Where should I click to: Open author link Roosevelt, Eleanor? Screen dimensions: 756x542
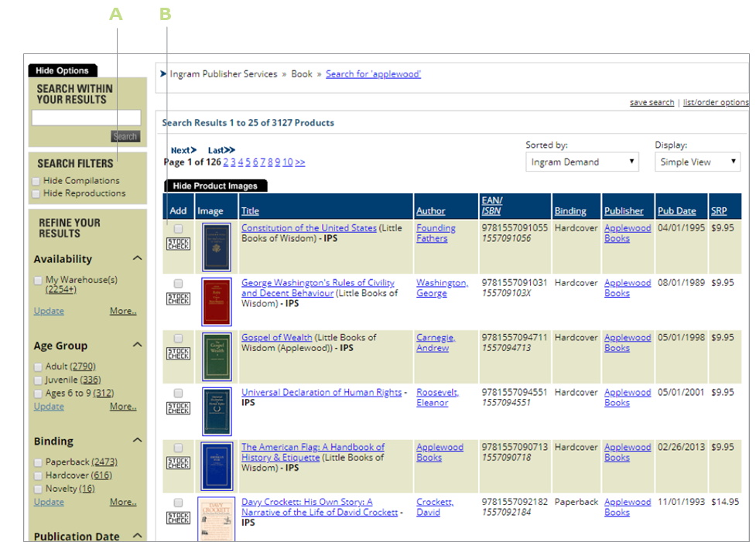coord(437,397)
